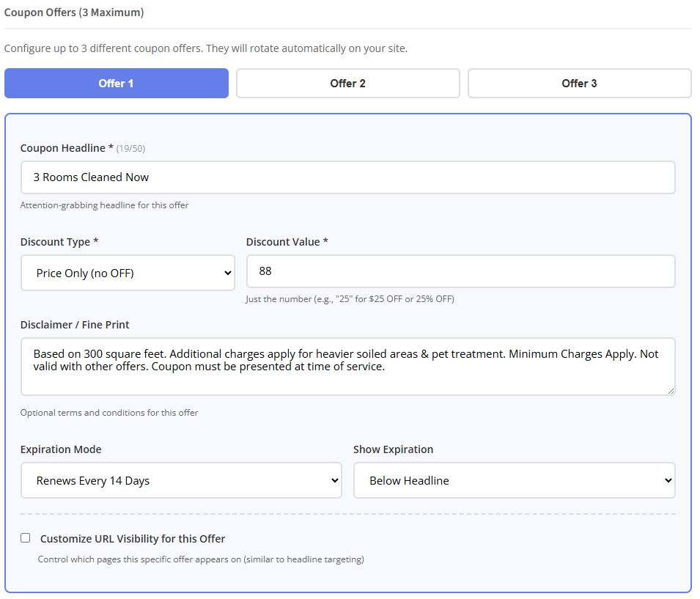Click the Show Expiration field label
The height and width of the screenshot is (599, 700).
pos(393,449)
